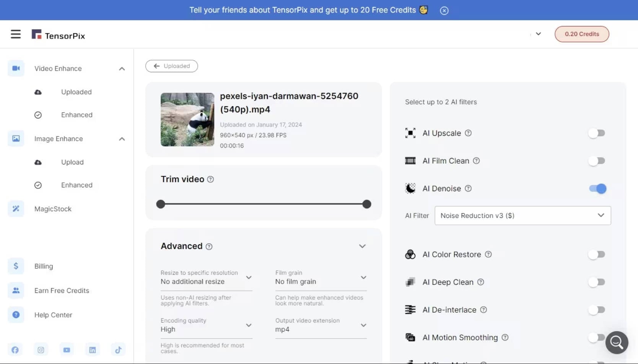638x364 pixels.
Task: Open Enhanced under Video Enhance
Action: pyautogui.click(x=76, y=115)
